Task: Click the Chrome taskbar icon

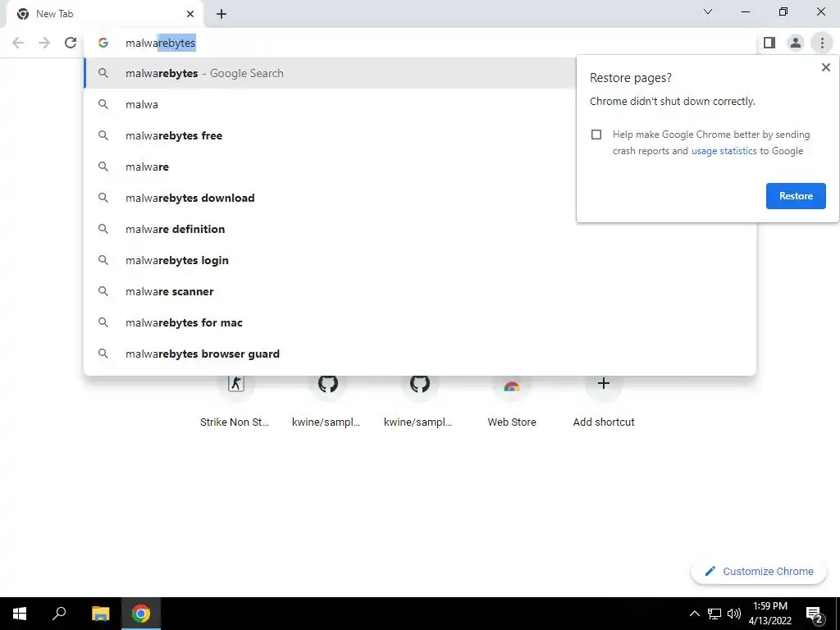Action: (x=141, y=614)
